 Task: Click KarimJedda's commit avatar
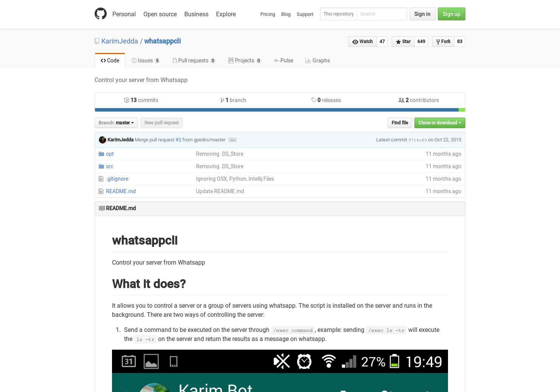click(103, 140)
